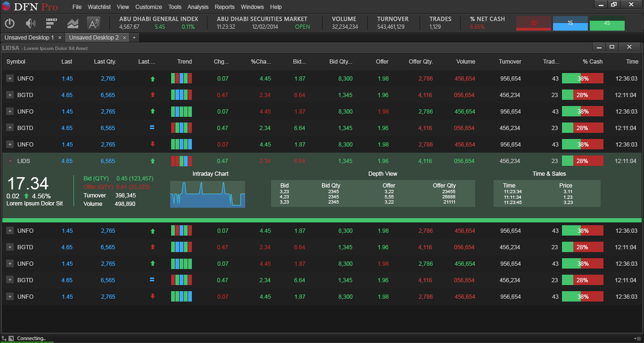
Task: Switch to Unsaved Desktop 1 tab
Action: [x=29, y=38]
